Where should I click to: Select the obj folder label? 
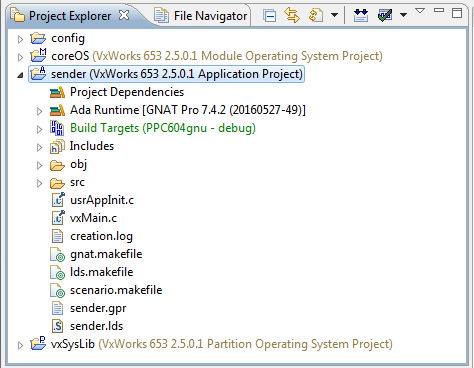click(78, 165)
